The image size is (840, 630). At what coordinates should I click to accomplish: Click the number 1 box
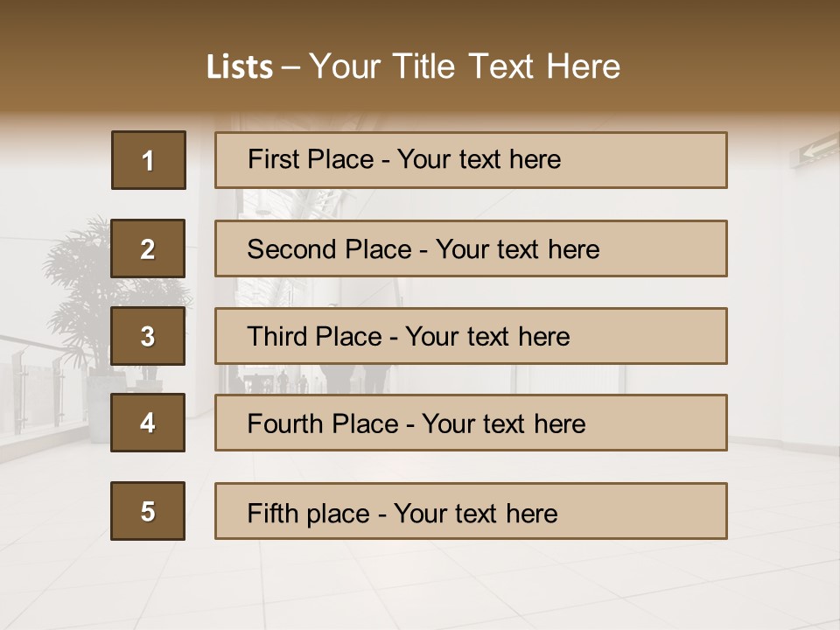point(149,160)
